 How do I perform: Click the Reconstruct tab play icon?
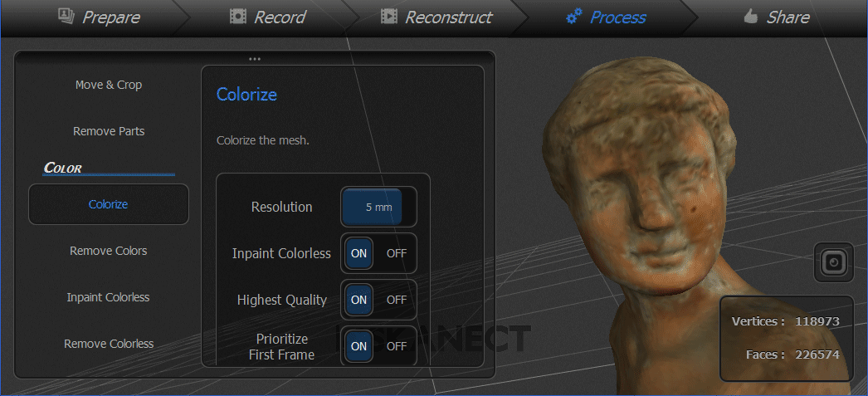point(388,17)
